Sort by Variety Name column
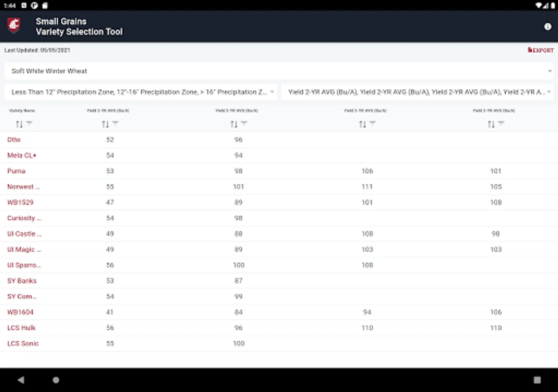Image resolution: width=558 pixels, height=392 pixels. 19,124
